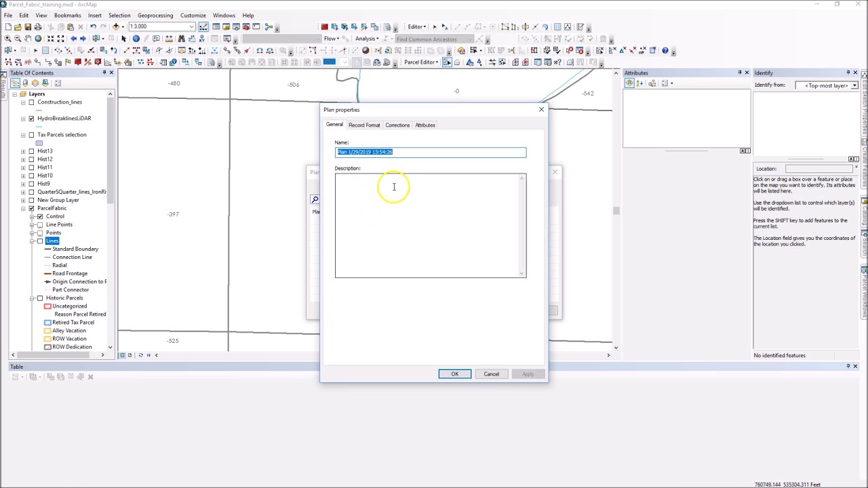
Task: Check the Tax Parcels selection layer
Action: click(31, 134)
